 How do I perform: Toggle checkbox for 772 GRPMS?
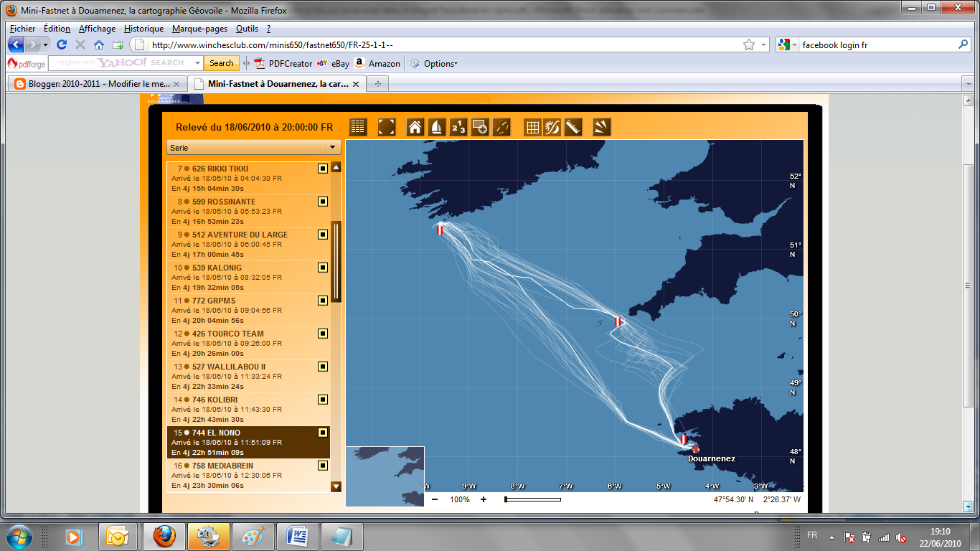[x=323, y=301]
